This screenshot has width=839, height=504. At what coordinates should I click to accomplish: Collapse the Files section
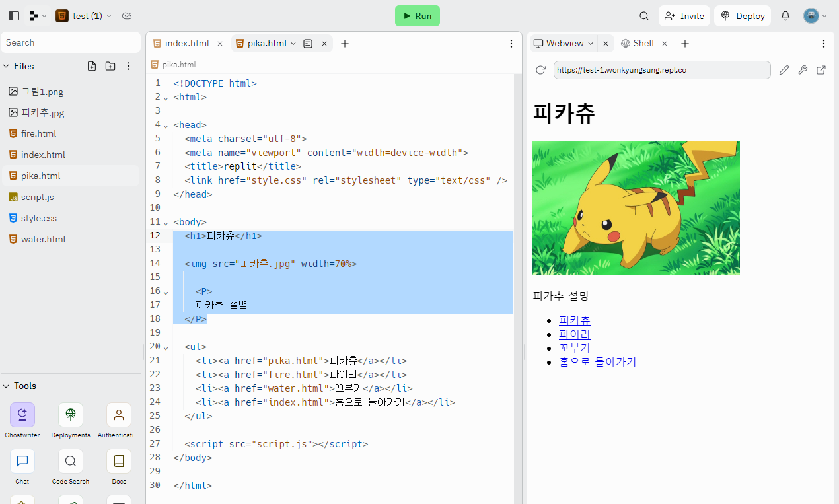pos(7,66)
